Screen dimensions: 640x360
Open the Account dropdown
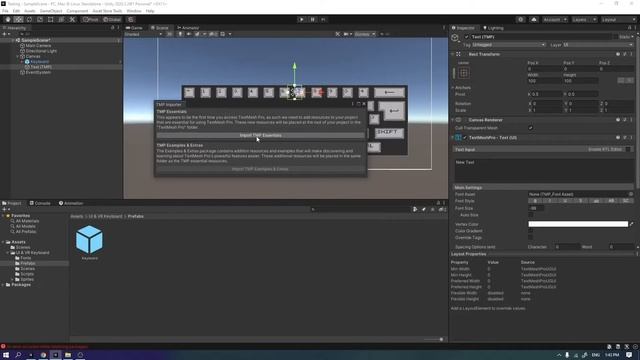555,20
